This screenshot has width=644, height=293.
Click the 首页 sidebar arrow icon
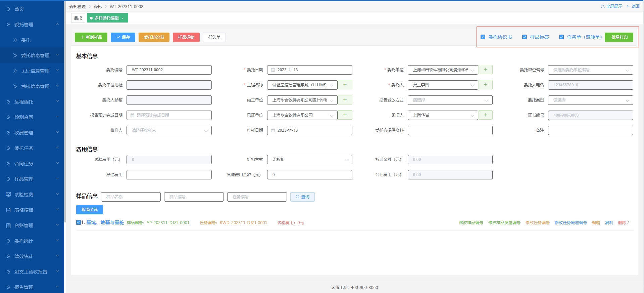(x=8, y=9)
